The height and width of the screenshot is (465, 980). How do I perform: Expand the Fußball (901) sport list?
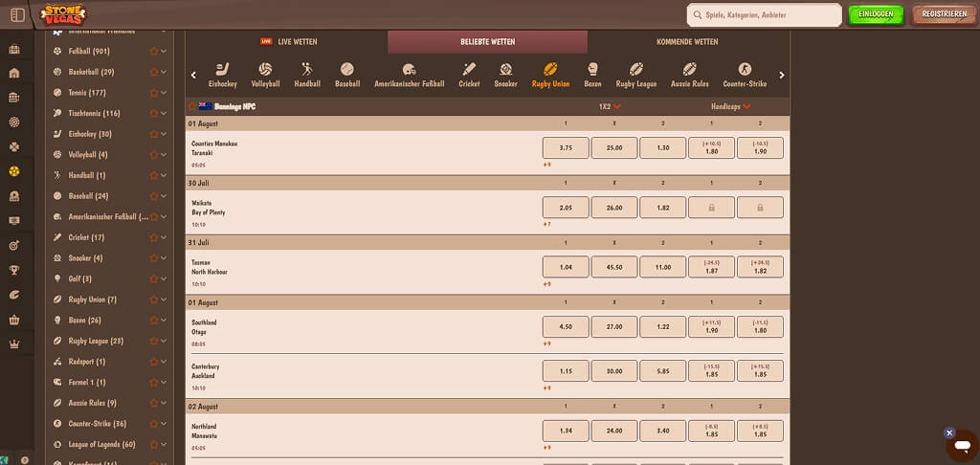164,52
